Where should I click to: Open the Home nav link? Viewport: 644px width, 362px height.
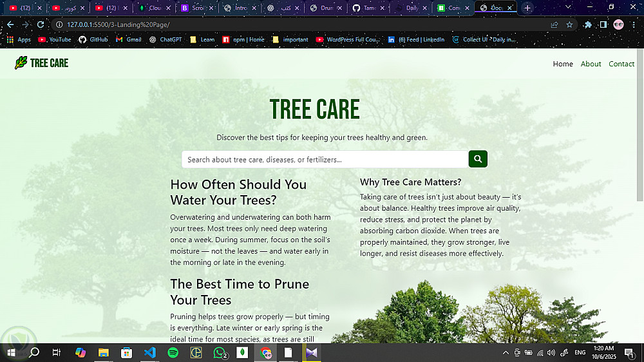click(563, 64)
